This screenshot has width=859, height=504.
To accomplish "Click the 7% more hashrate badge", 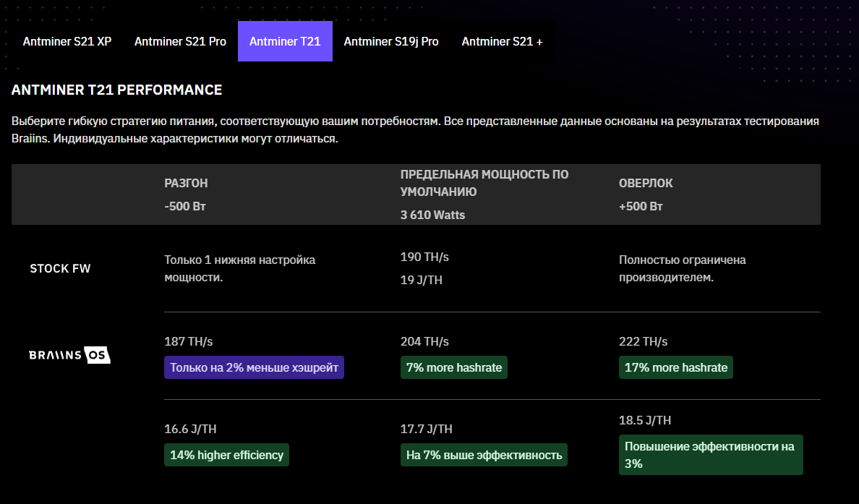I will (x=454, y=367).
